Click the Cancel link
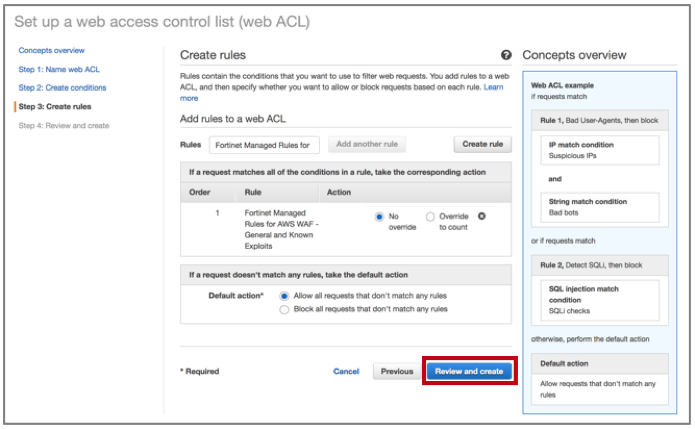This screenshot has height=429, width=695. click(x=346, y=371)
